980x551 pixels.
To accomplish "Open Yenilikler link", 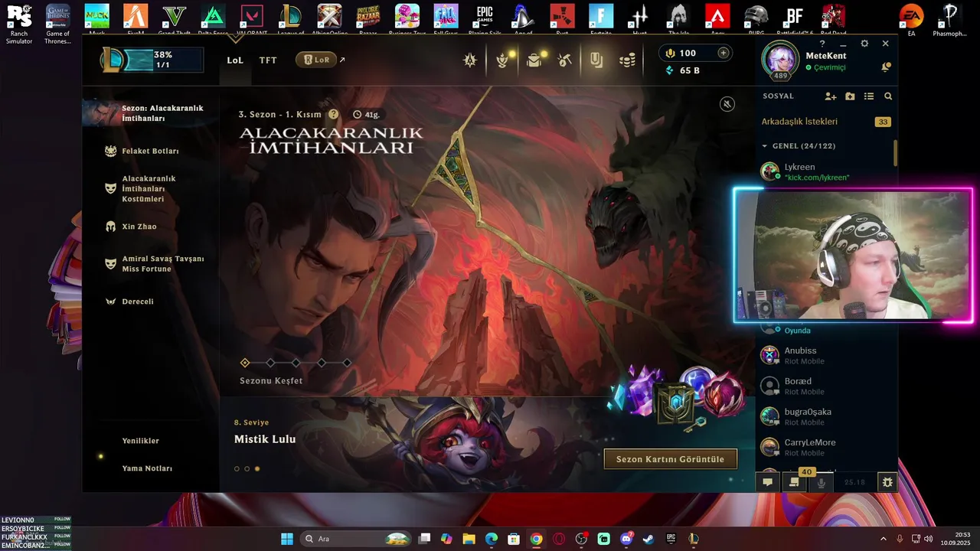I will (141, 441).
